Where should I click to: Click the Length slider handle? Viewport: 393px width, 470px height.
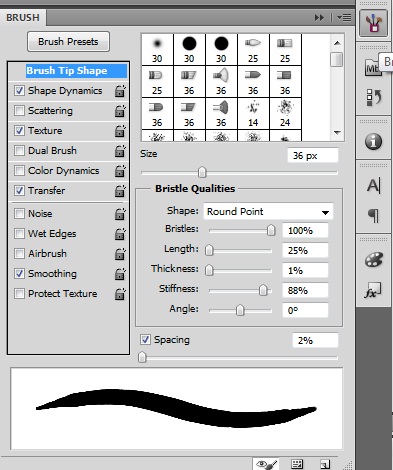click(209, 250)
